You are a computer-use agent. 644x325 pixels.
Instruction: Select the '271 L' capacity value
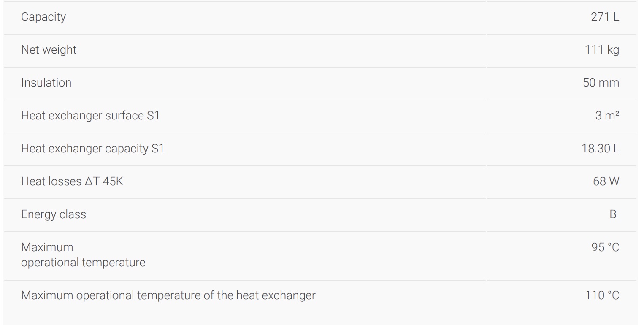pyautogui.click(x=605, y=17)
